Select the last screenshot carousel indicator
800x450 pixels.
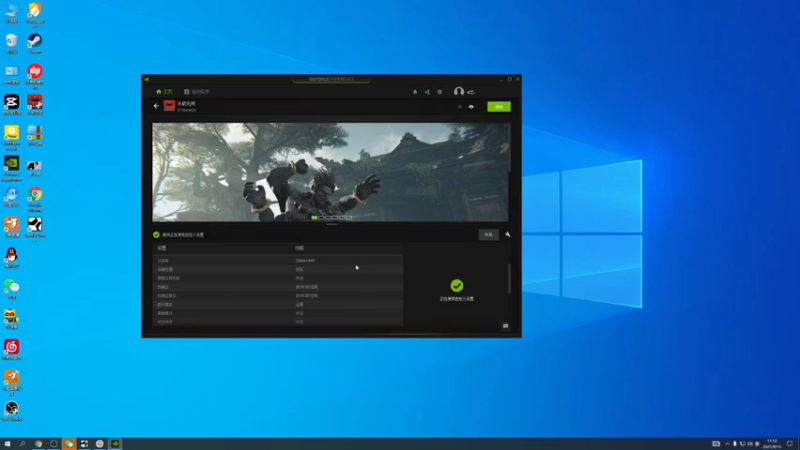click(x=349, y=217)
